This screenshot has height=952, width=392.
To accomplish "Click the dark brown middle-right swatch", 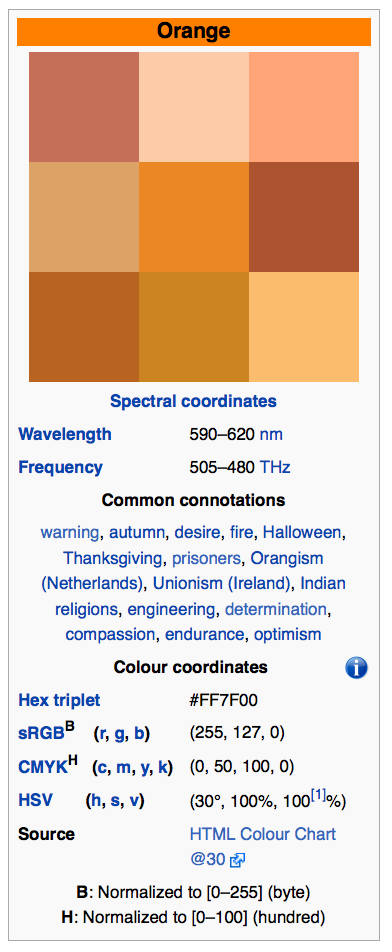I will click(x=303, y=217).
